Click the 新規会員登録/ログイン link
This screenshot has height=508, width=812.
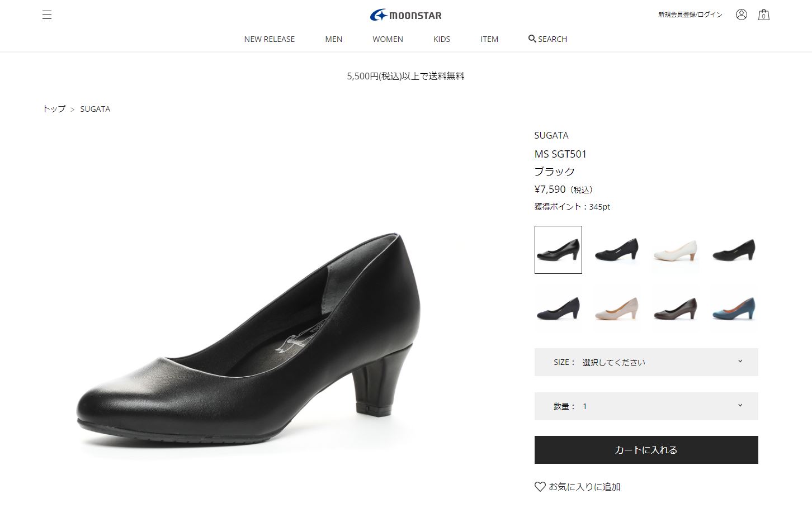690,15
